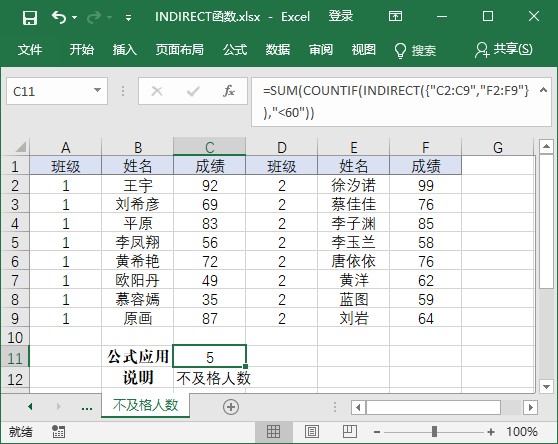Click vertical scrollbar up arrow
The height and width of the screenshot is (444, 558).
pos(546,147)
